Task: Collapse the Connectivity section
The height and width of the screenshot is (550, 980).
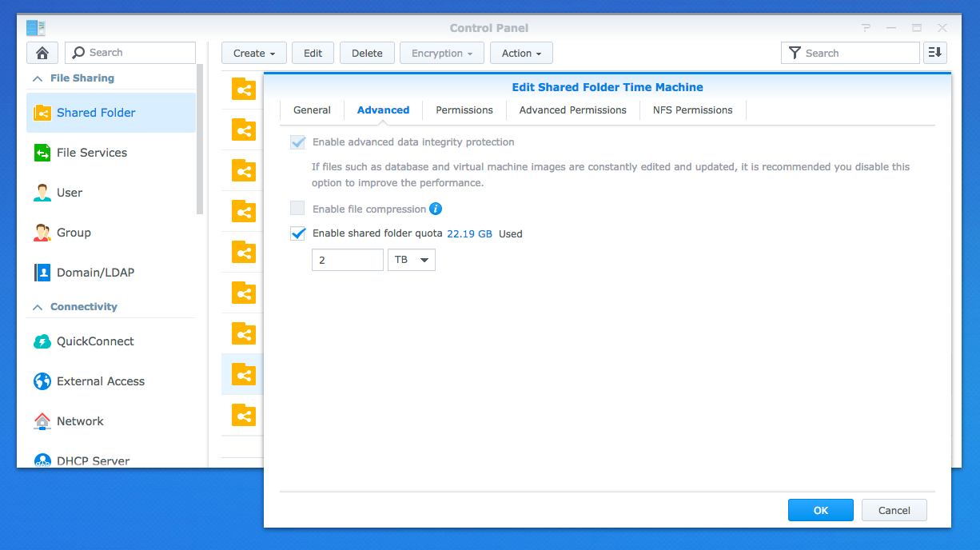Action: [x=38, y=307]
